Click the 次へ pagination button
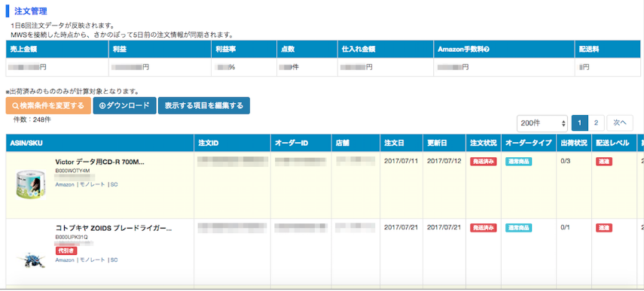The image size is (644, 291). (x=620, y=123)
